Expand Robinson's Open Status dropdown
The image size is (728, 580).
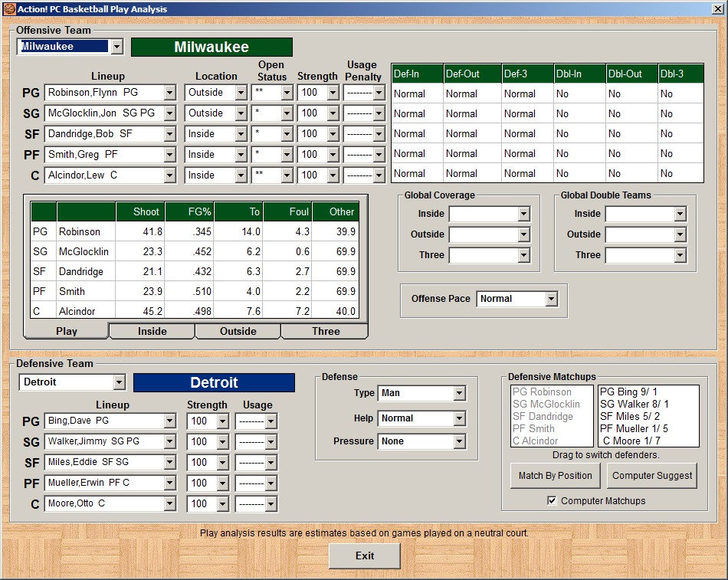[x=287, y=93]
